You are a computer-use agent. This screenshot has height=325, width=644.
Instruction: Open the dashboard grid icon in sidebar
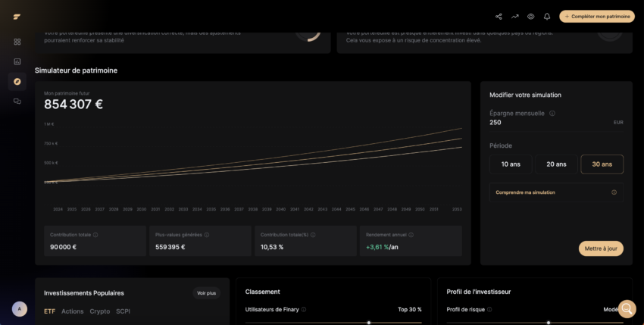coord(17,42)
